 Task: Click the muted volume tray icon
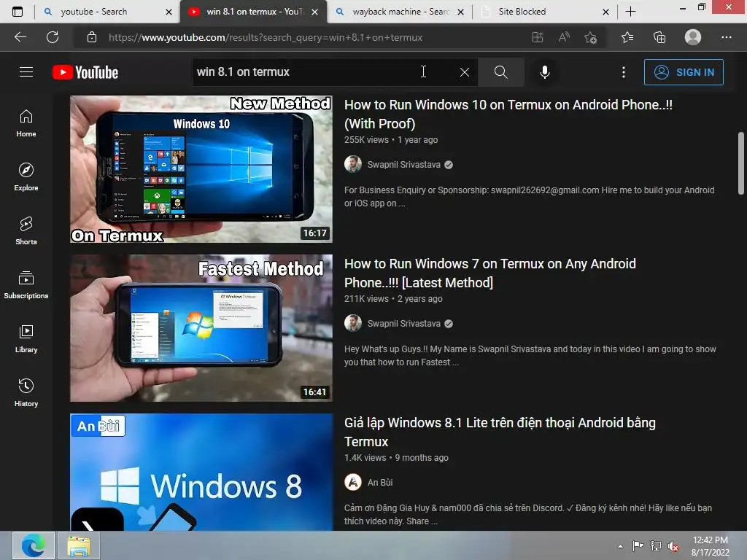[x=673, y=546]
